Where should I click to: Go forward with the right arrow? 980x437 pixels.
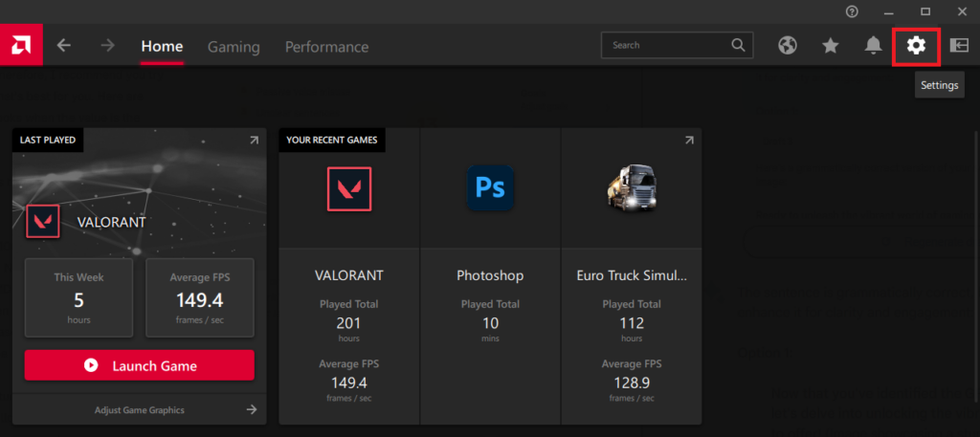point(107,45)
